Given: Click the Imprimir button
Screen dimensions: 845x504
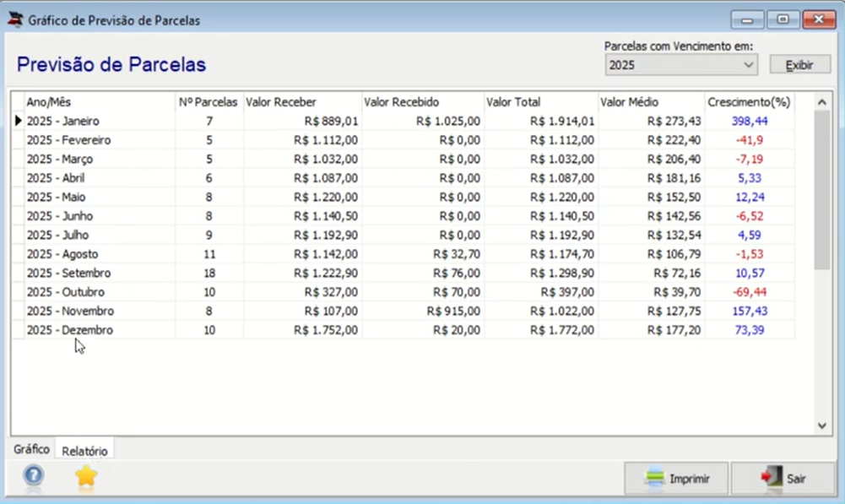Looking at the screenshot, I should [676, 478].
